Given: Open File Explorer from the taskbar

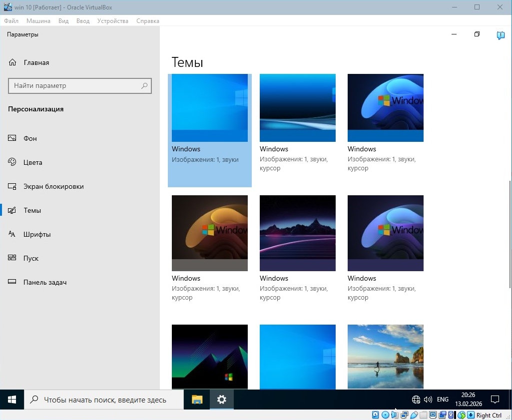Looking at the screenshot, I should point(197,400).
